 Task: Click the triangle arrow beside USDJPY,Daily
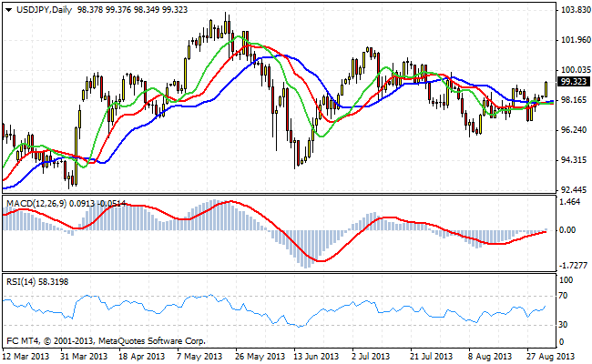click(8, 10)
